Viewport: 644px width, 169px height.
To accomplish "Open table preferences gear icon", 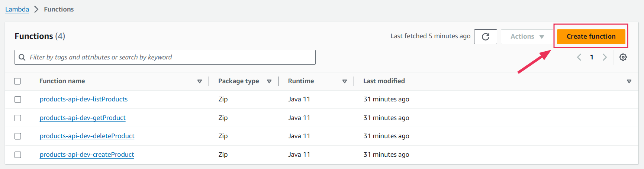I will 623,57.
